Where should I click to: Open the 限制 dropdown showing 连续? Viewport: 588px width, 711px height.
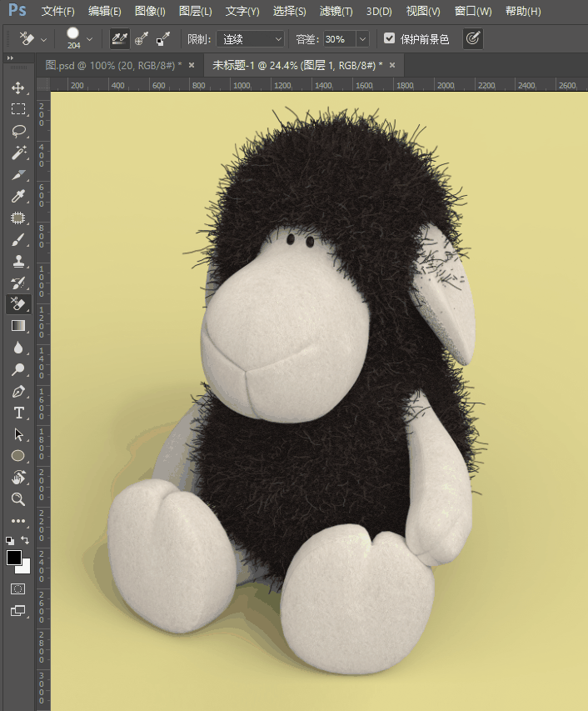point(250,39)
